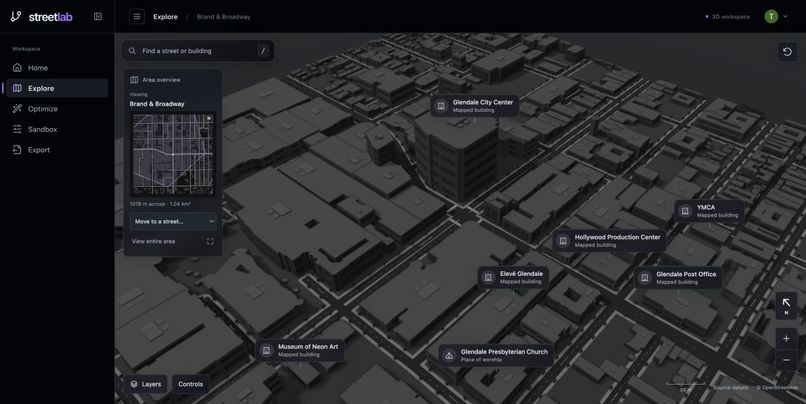Click the Brand & Broadway breadcrumb
Screen dimensions: 806x404
pyautogui.click(x=224, y=16)
